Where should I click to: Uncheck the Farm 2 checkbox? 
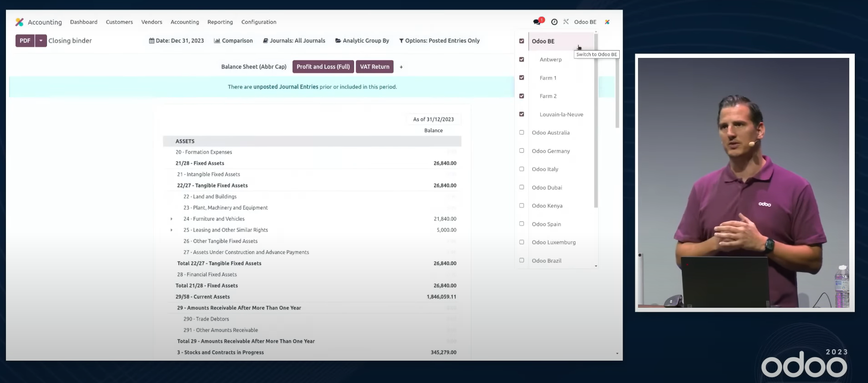tap(522, 96)
